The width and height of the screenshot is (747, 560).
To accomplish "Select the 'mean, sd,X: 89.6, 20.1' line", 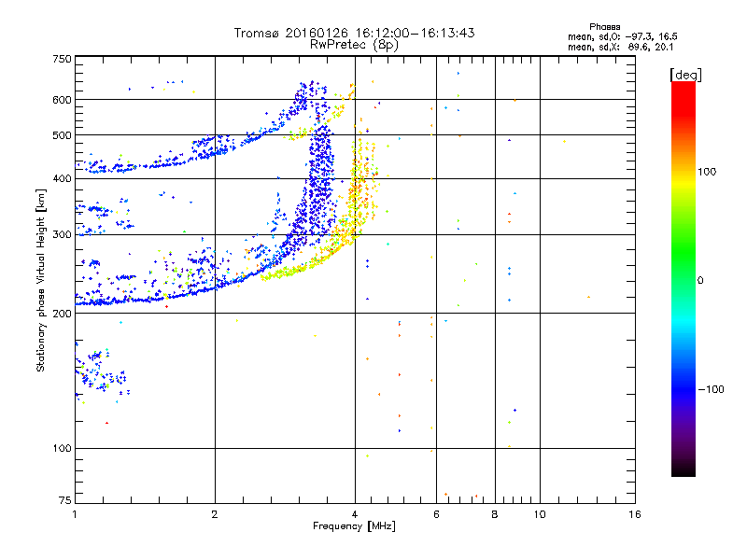I will coord(620,47).
